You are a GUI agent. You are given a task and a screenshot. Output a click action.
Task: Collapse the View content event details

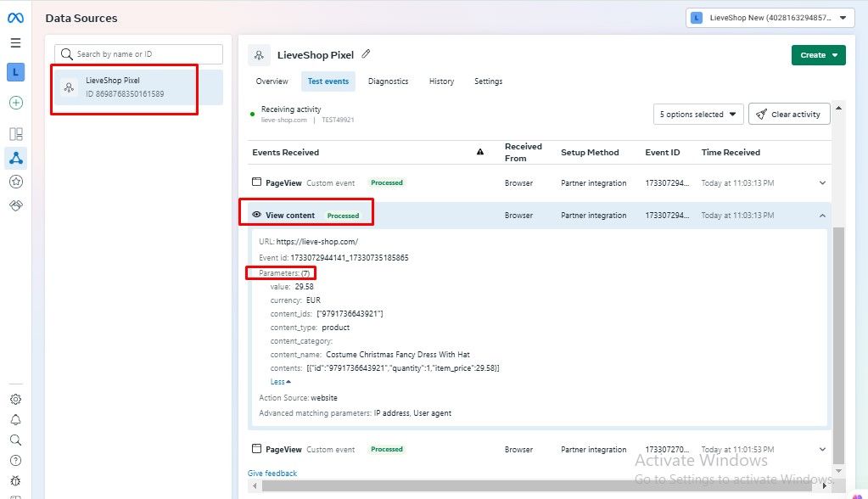click(823, 216)
